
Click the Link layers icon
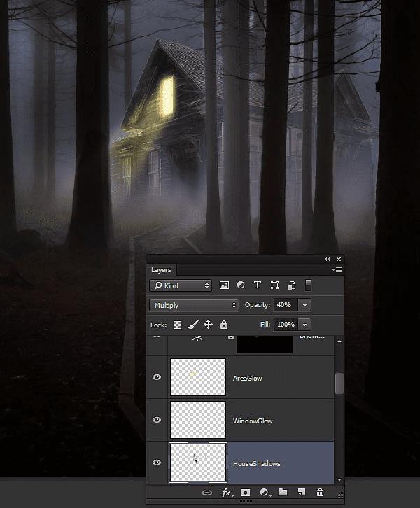point(207,493)
